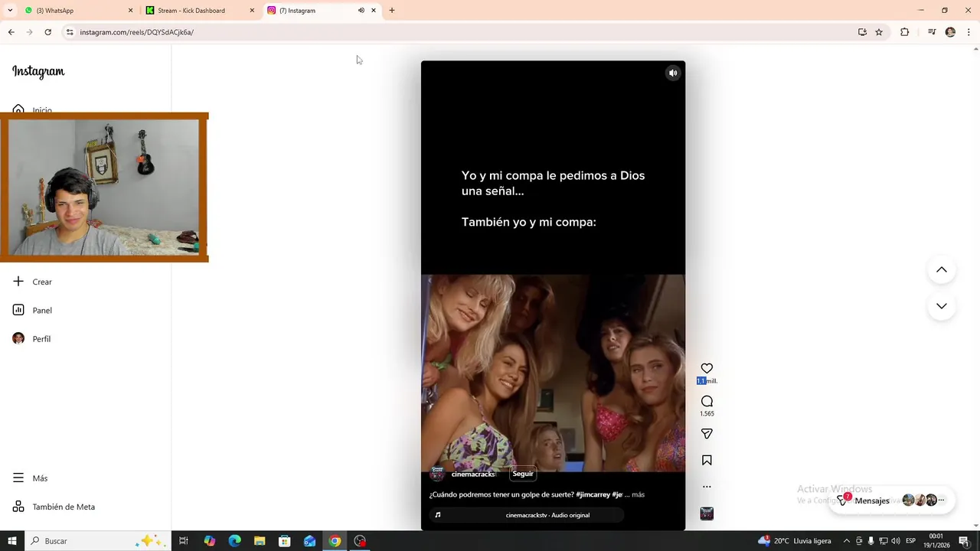Viewport: 980px width, 551px height.
Task: Show hidden system tray icons
Action: coord(847,541)
